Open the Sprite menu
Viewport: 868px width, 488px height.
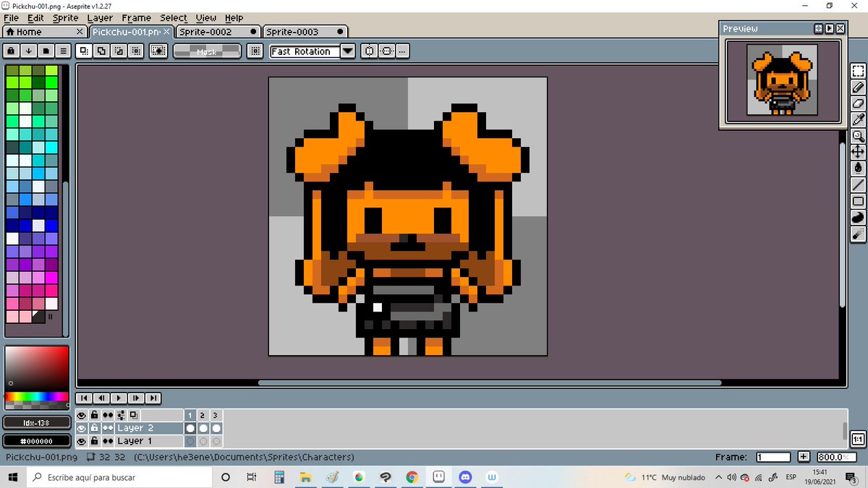click(65, 18)
